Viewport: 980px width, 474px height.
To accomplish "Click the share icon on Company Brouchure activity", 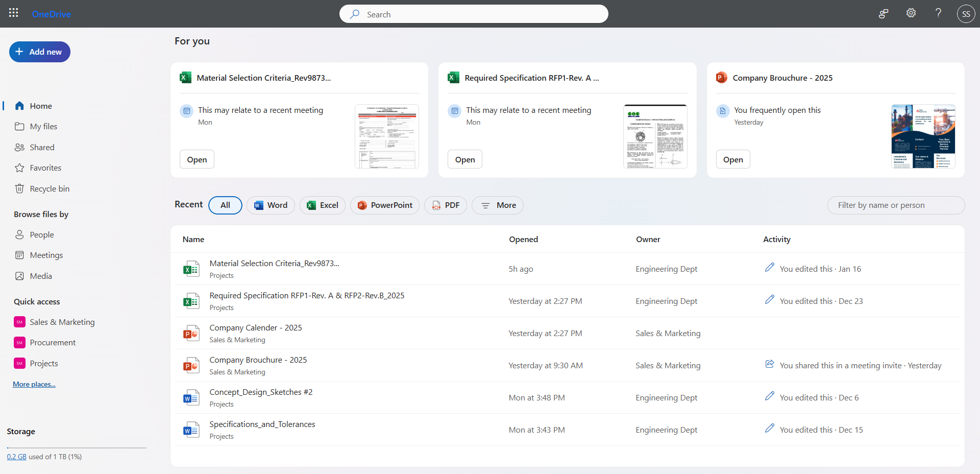I will (x=770, y=364).
